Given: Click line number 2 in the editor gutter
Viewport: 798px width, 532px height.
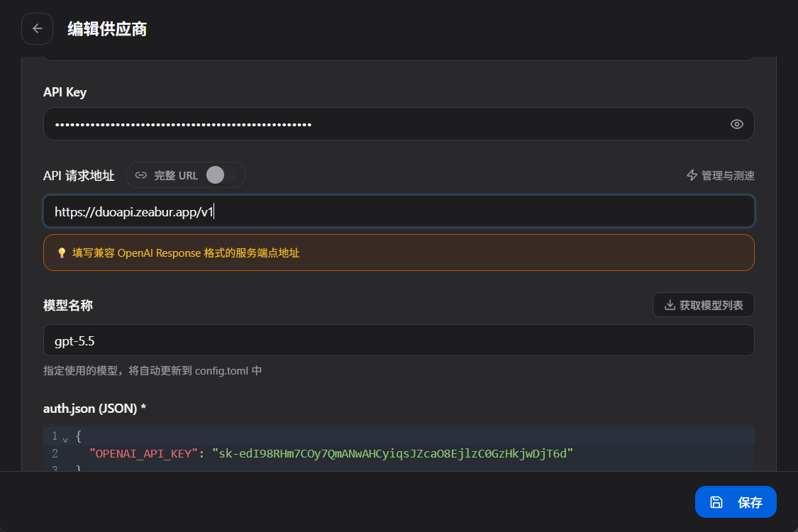Looking at the screenshot, I should pyautogui.click(x=55, y=453).
